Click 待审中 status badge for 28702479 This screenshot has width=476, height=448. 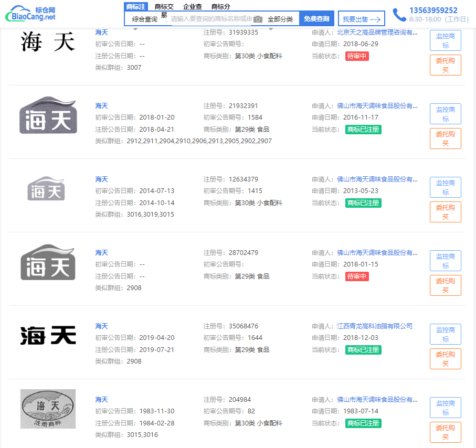coord(357,276)
